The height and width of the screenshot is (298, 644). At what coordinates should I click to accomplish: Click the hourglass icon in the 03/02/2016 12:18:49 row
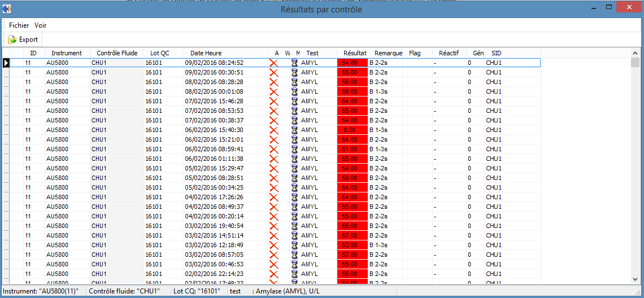click(294, 245)
